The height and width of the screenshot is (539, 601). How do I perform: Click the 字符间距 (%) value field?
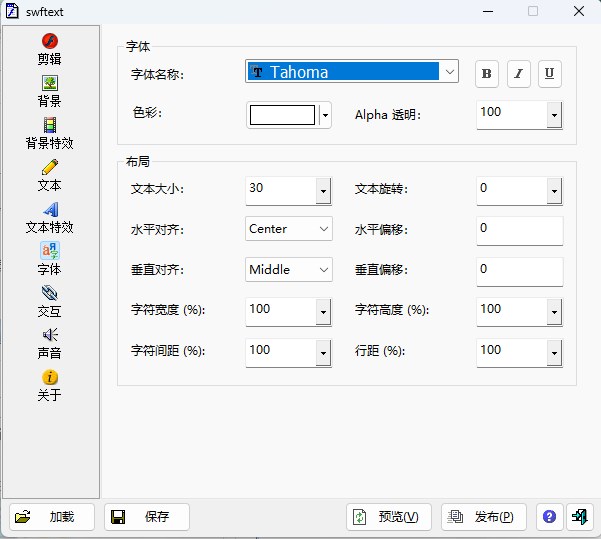pos(281,353)
